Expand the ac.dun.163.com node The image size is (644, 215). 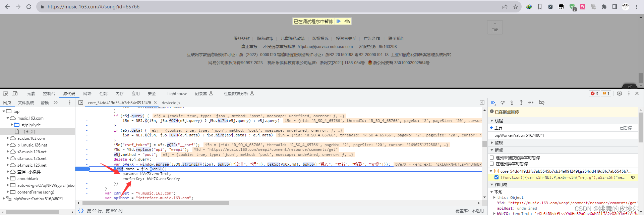click(x=8, y=138)
